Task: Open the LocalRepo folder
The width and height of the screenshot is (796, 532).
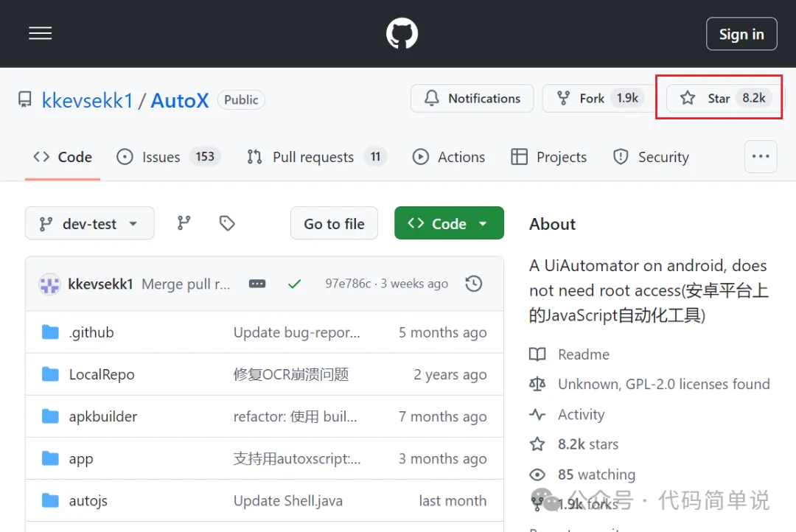Action: (x=102, y=374)
